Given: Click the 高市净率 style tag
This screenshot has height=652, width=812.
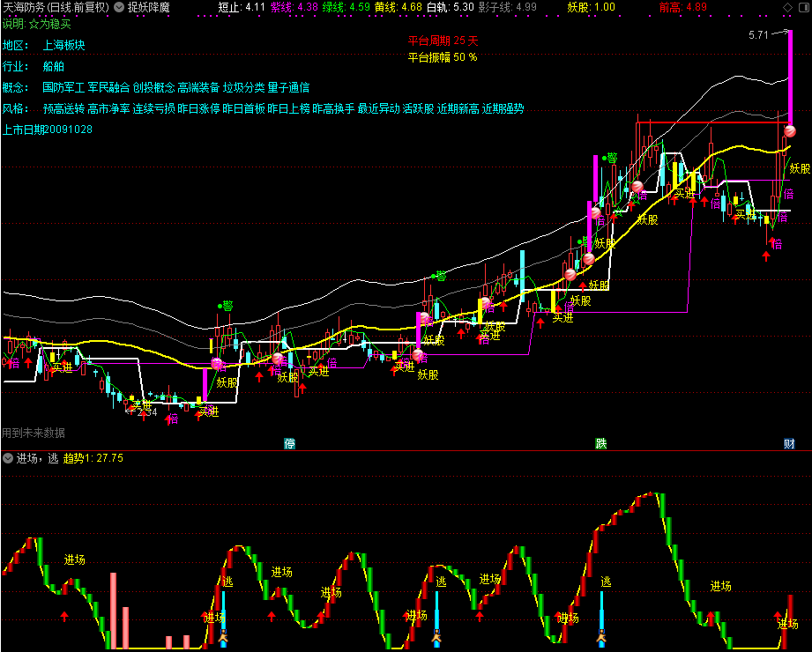Looking at the screenshot, I should coord(108,108).
